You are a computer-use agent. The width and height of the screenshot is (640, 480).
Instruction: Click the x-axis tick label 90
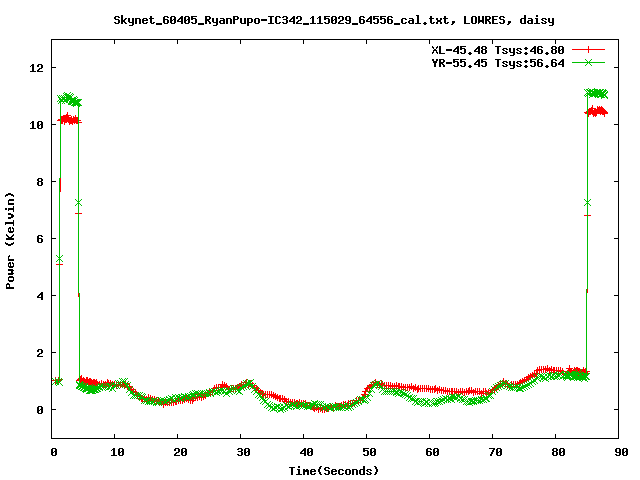click(621, 452)
